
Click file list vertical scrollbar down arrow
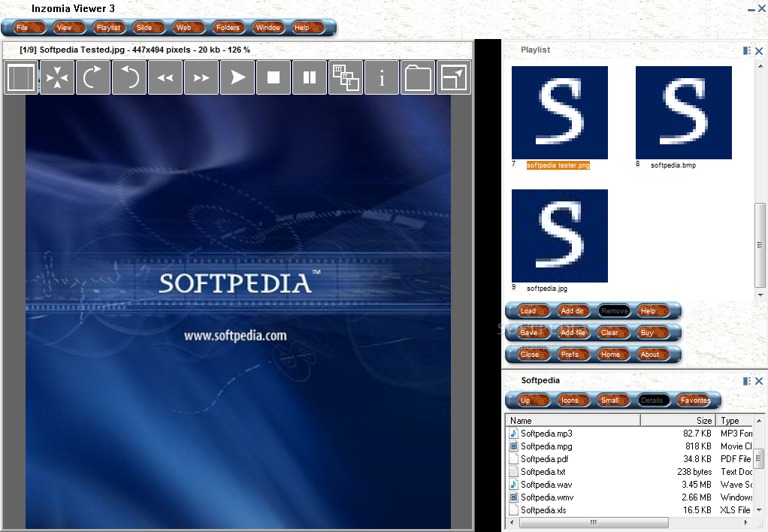(x=759, y=510)
